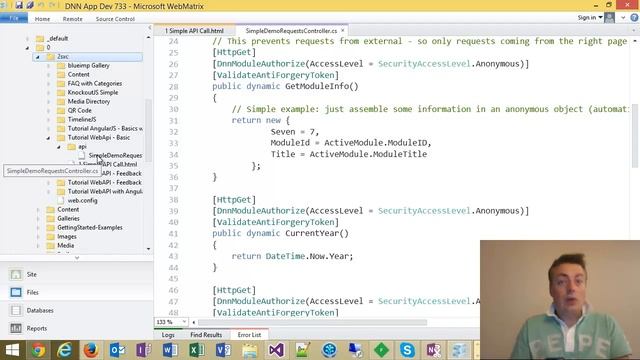Select the GettingStarted-Examples folder
This screenshot has height=360, width=640.
pos(90,227)
